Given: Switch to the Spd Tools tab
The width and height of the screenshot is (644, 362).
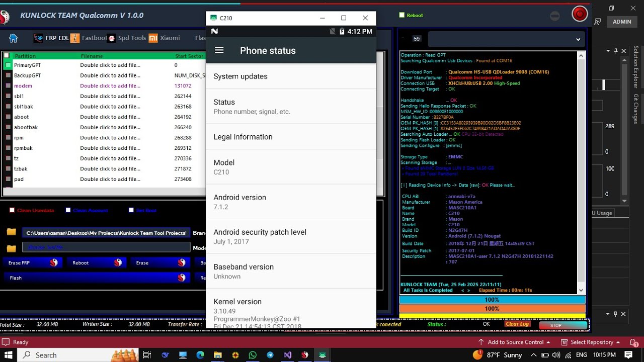Looking at the screenshot, I should (x=132, y=38).
